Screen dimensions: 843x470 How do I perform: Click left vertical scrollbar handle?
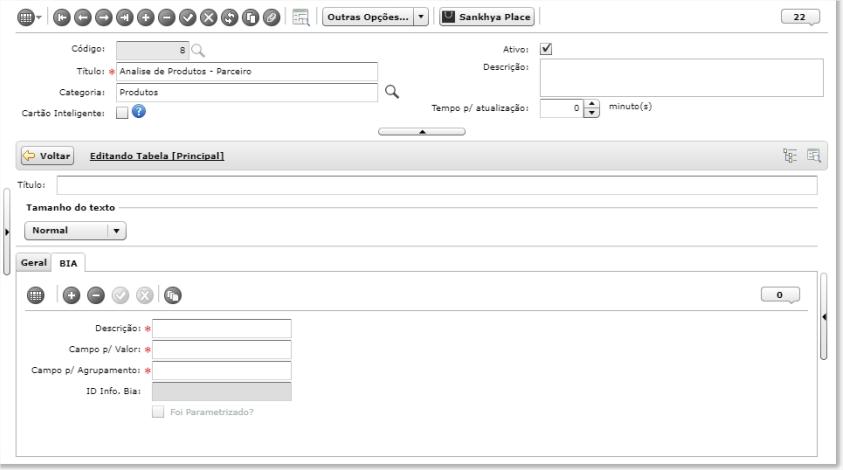point(6,232)
